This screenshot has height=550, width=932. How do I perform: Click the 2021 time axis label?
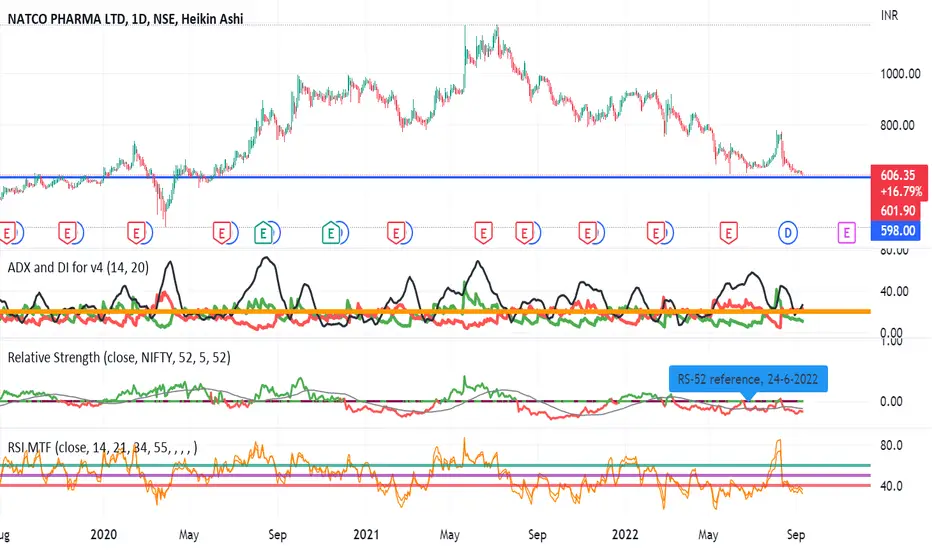point(366,535)
